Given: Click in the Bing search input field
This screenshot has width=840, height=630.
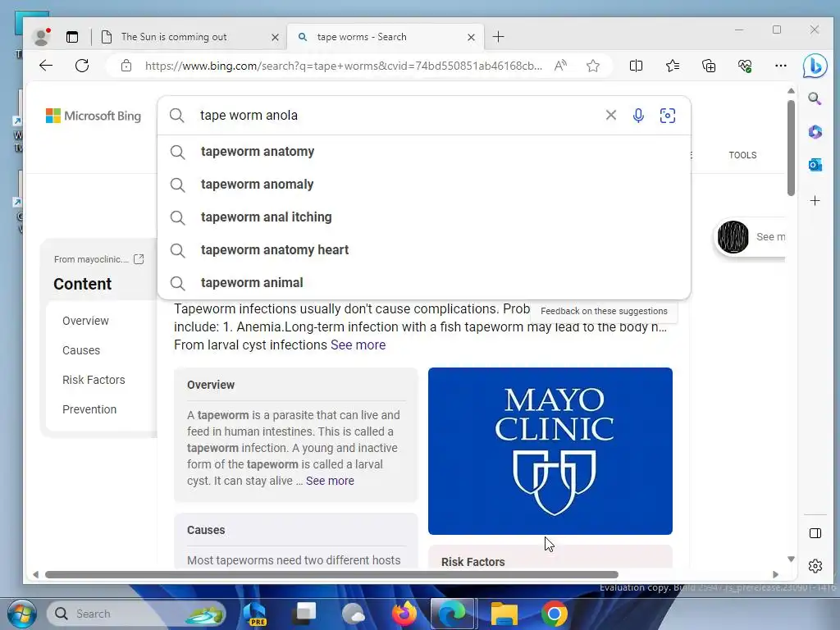Looking at the screenshot, I should 396,115.
